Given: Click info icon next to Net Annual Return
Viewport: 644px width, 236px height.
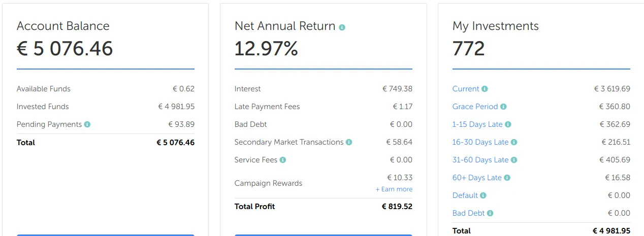Looking at the screenshot, I should [x=342, y=27].
